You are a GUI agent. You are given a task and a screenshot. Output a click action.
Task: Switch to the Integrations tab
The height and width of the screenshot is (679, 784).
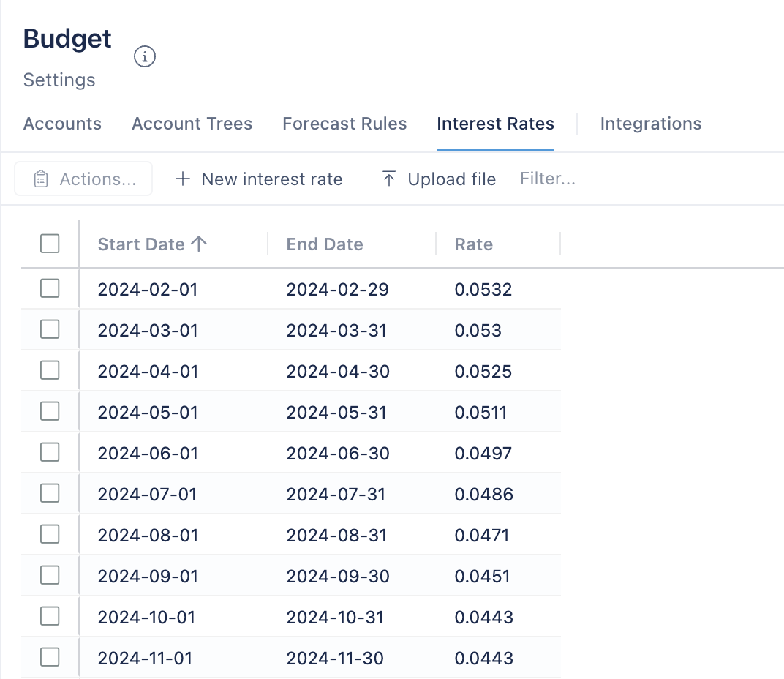pyautogui.click(x=650, y=124)
